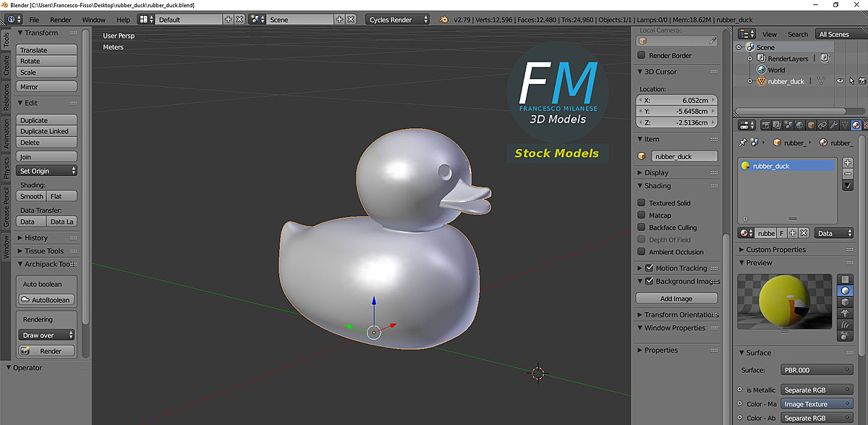Open the Modifiers wrench properties icon
Image resolution: width=868 pixels, height=425 pixels.
tap(833, 125)
